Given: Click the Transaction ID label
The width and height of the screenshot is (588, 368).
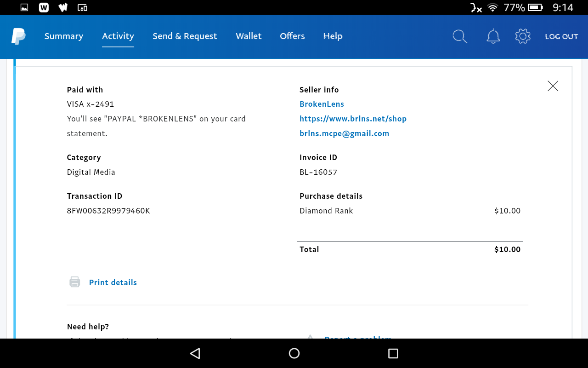Looking at the screenshot, I should [95, 196].
